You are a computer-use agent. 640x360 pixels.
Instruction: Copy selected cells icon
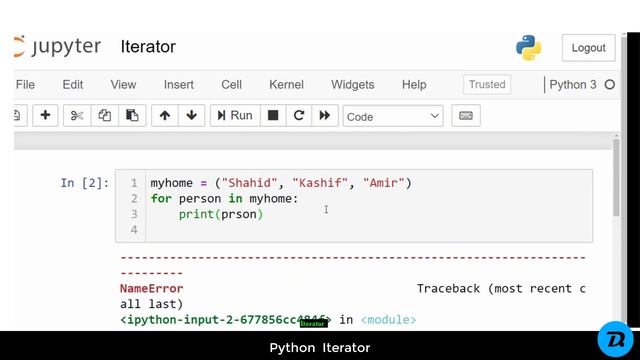[104, 116]
